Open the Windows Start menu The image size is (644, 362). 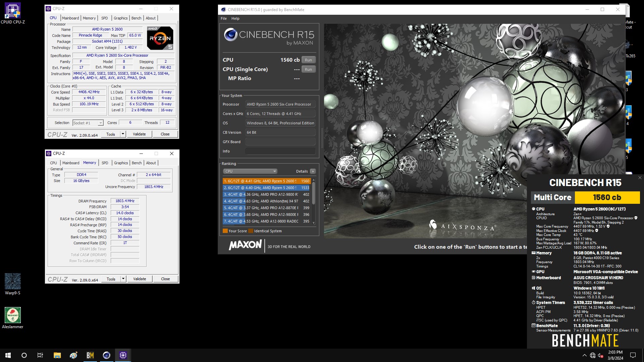pyautogui.click(x=8, y=355)
